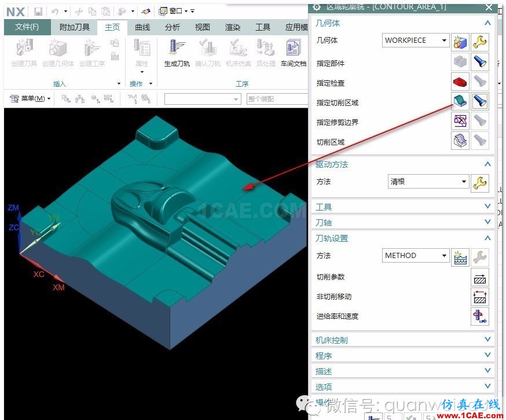
Task: Open the 菜单(M) menu button
Action: click(30, 99)
